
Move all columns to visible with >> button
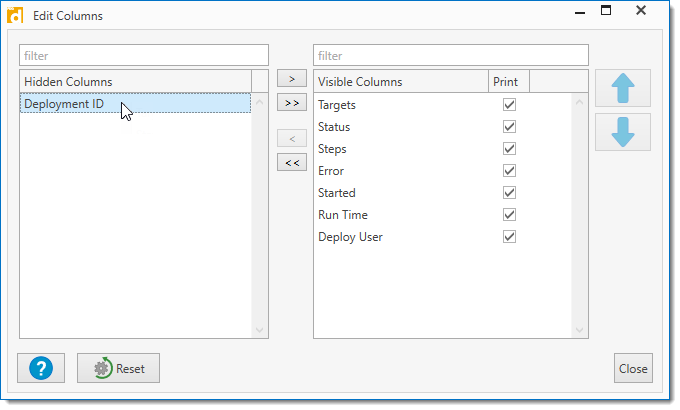click(291, 102)
